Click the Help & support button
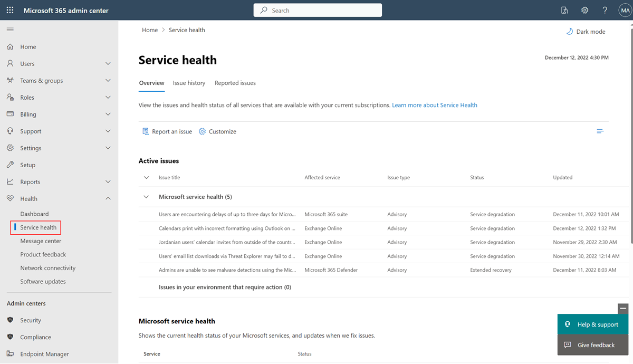 point(593,324)
